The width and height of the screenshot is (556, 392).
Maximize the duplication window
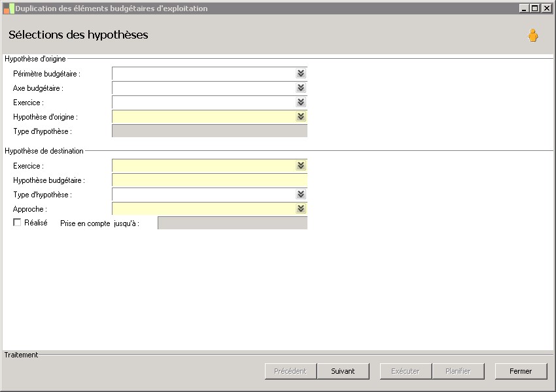pyautogui.click(x=534, y=8)
